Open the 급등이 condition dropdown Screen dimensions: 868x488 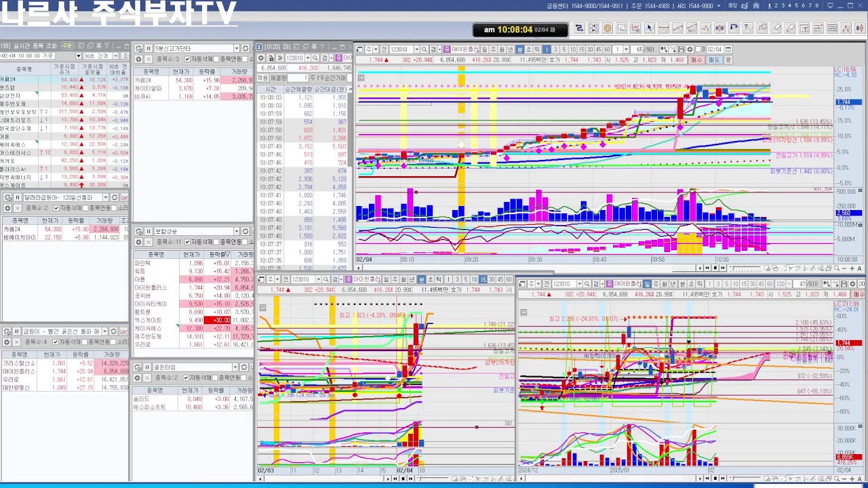click(x=104, y=331)
